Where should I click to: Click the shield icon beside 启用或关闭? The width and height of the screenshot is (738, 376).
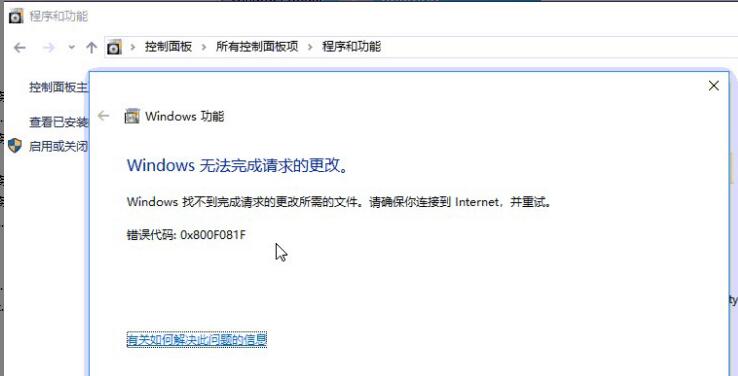point(15,146)
